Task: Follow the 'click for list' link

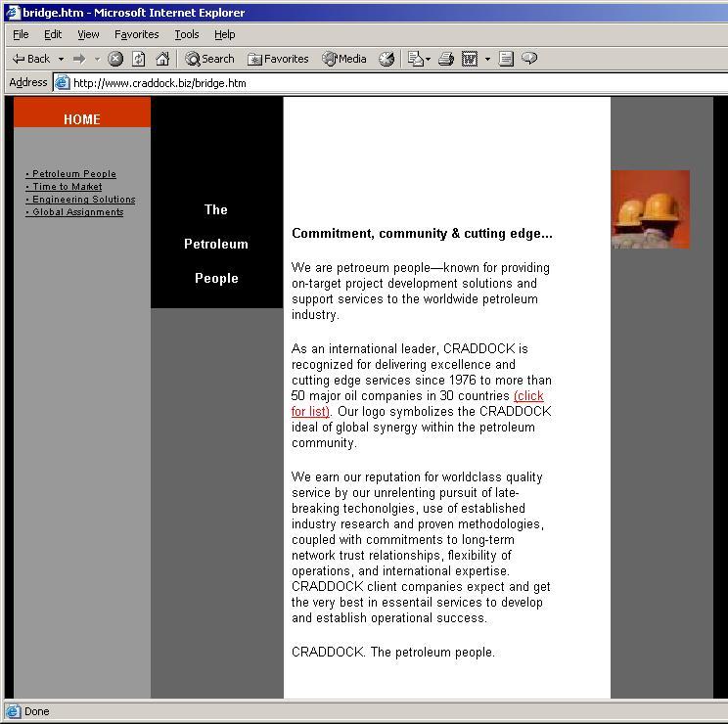Action: (x=528, y=396)
